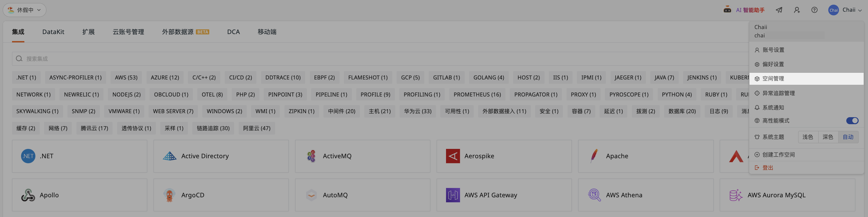This screenshot has height=217, width=868.
Task: Open 偏好设置 from the menu
Action: point(806,64)
